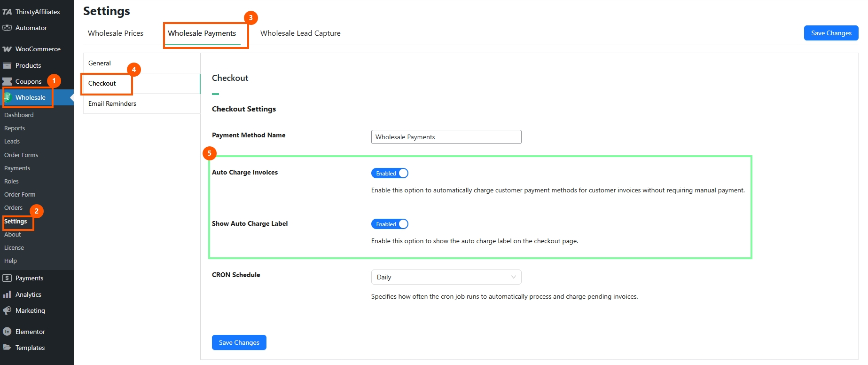
Task: Click the Coupons ticket icon
Action: coord(7,81)
